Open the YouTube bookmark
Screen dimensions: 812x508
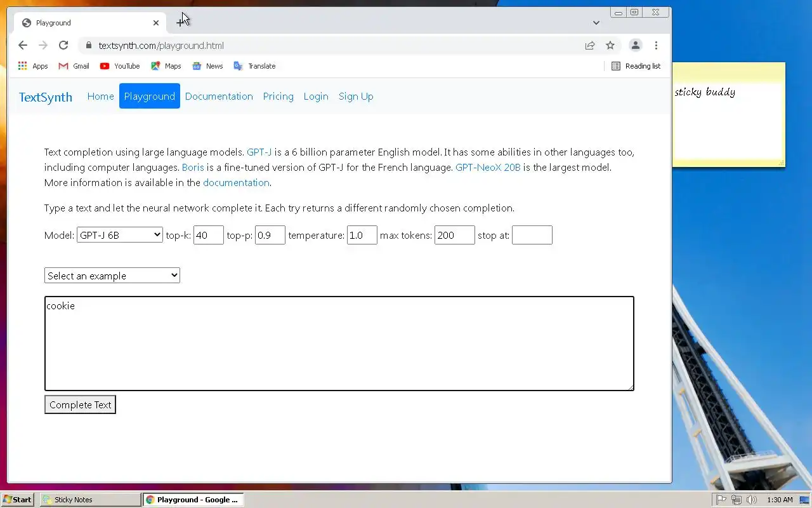(120, 66)
